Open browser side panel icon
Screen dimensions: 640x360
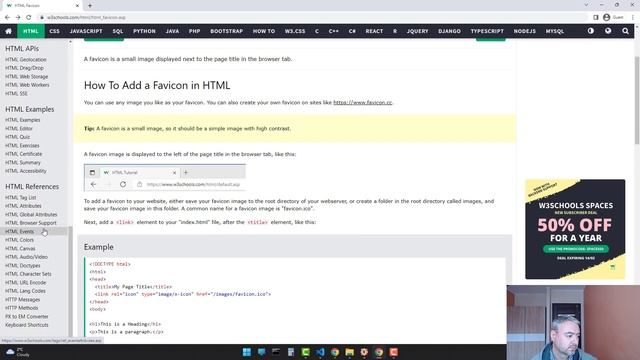coord(596,17)
